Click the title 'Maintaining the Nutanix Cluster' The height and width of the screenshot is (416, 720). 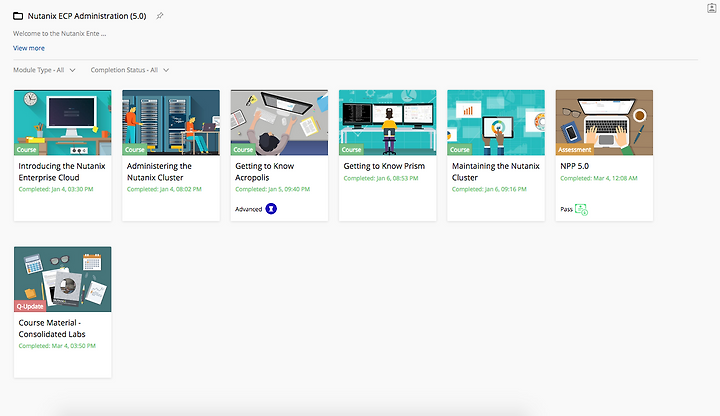(495, 172)
